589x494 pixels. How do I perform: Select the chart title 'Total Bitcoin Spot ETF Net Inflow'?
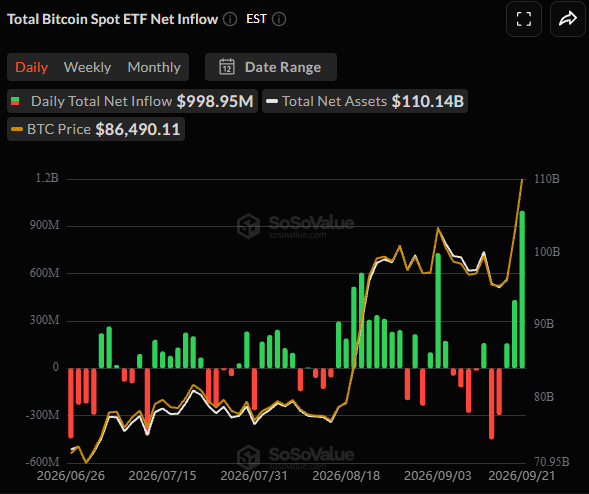pyautogui.click(x=112, y=19)
